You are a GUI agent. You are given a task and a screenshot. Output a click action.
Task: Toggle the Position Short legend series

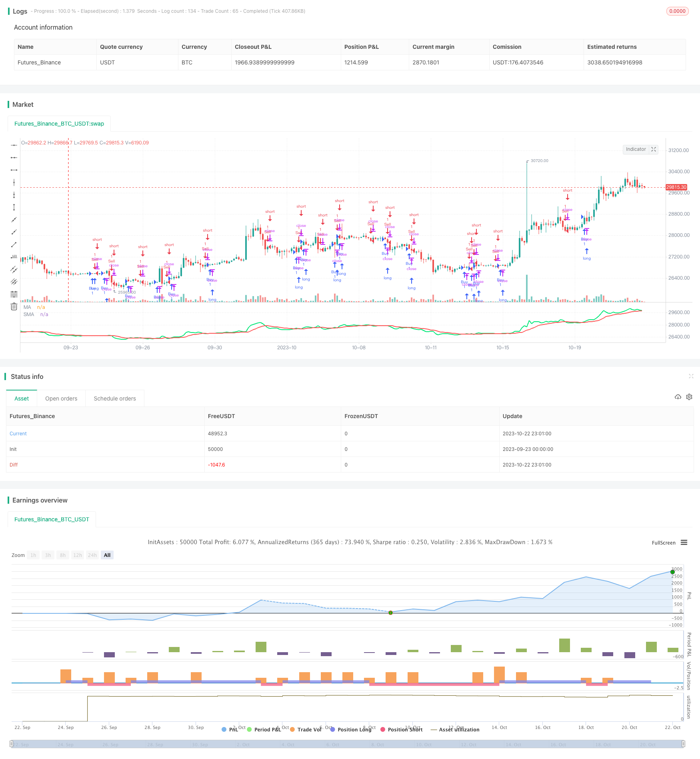click(401, 729)
